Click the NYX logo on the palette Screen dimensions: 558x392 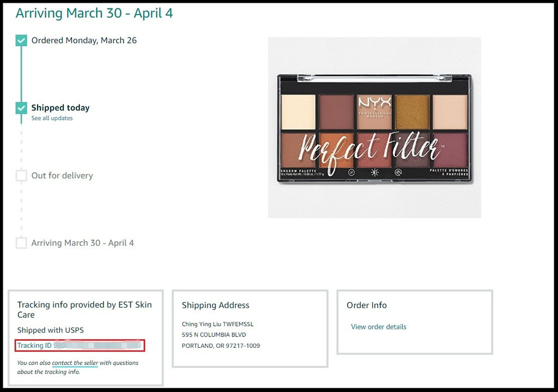[x=374, y=102]
